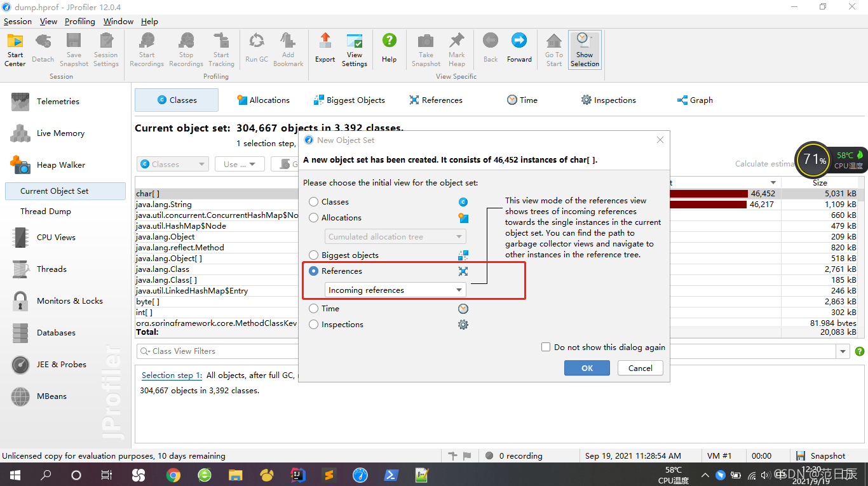This screenshot has height=486, width=868.
Task: Open the Classes view mode dropdown
Action: tap(173, 164)
